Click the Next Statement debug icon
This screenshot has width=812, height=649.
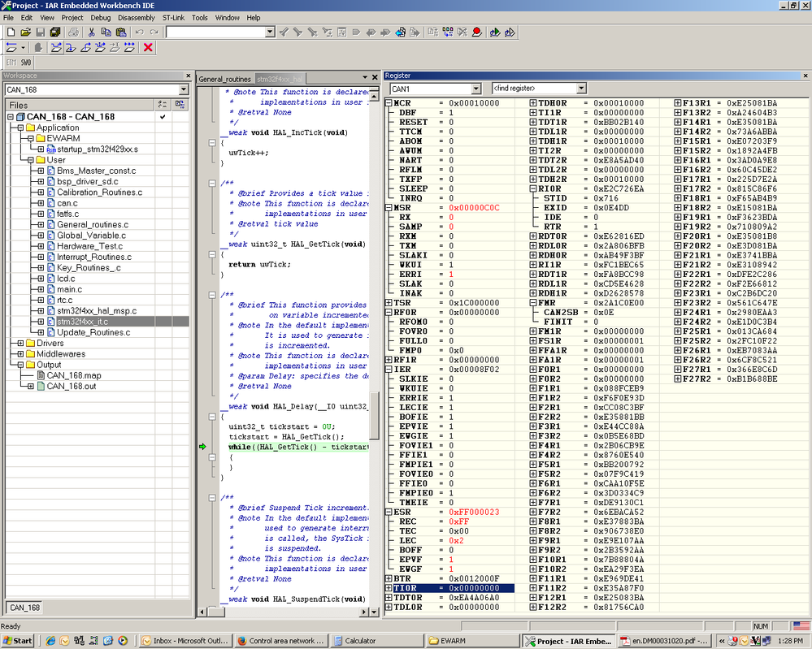(x=100, y=48)
